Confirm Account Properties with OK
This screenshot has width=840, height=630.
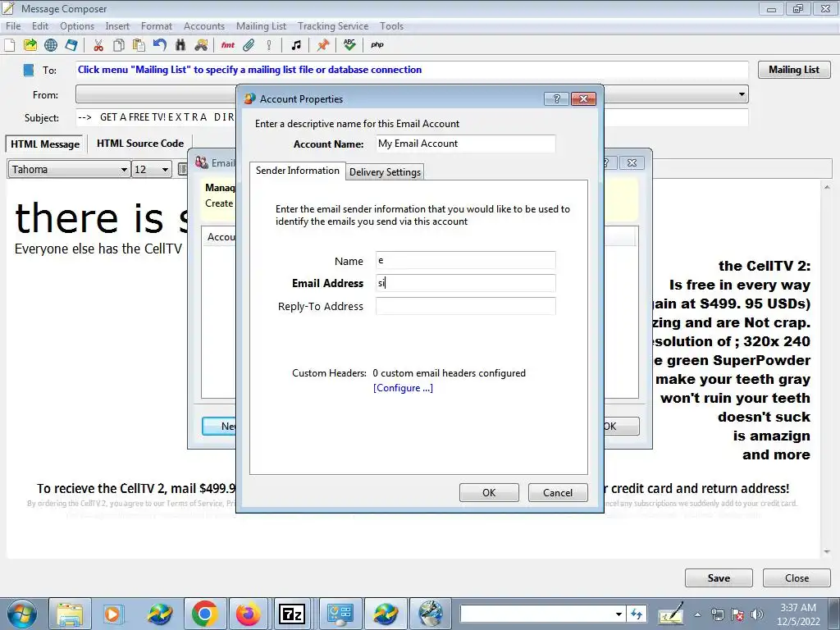point(489,492)
